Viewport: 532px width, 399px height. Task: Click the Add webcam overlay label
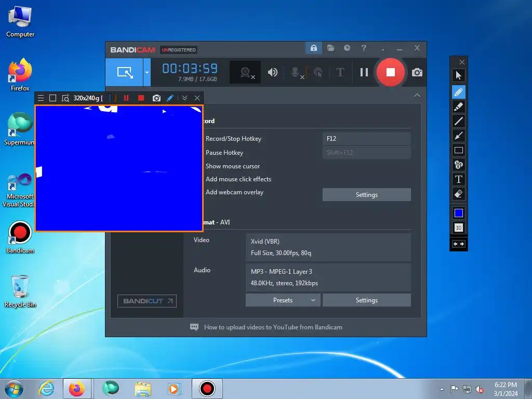tap(234, 192)
